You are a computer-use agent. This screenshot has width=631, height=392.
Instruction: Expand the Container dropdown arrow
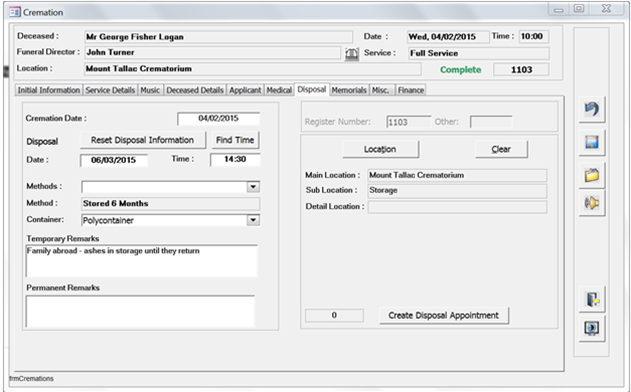(253, 220)
